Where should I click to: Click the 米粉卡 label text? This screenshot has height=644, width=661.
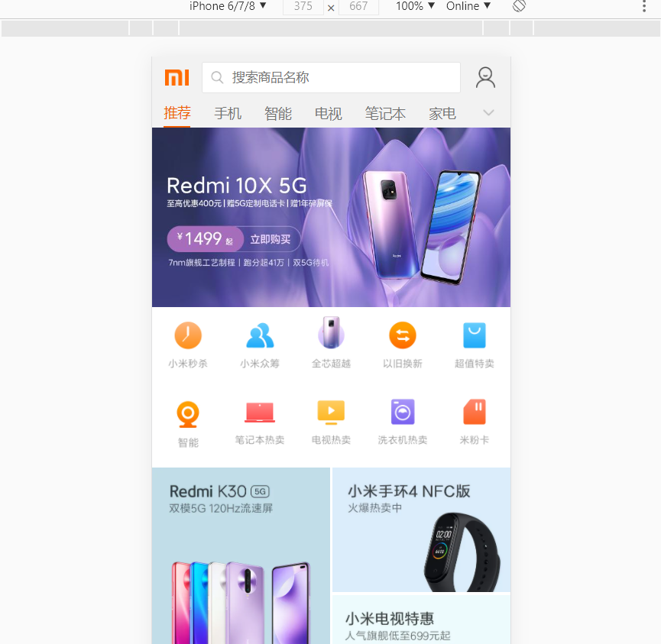tap(475, 440)
